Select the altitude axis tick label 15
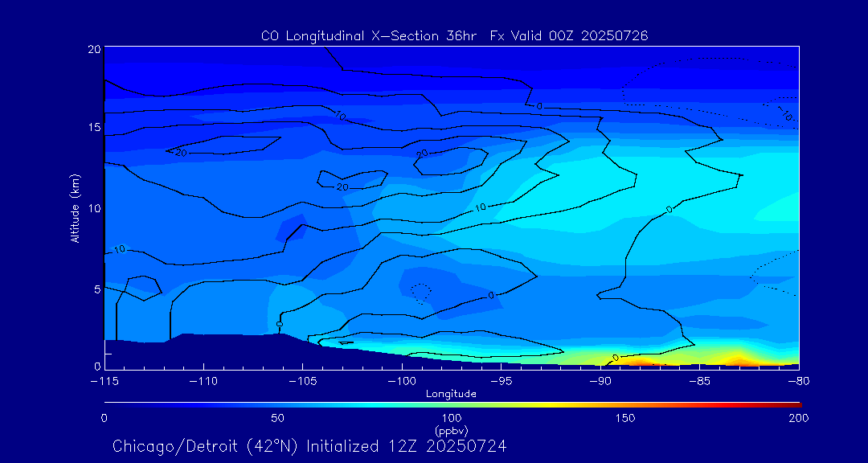868x463 pixels. 94,127
